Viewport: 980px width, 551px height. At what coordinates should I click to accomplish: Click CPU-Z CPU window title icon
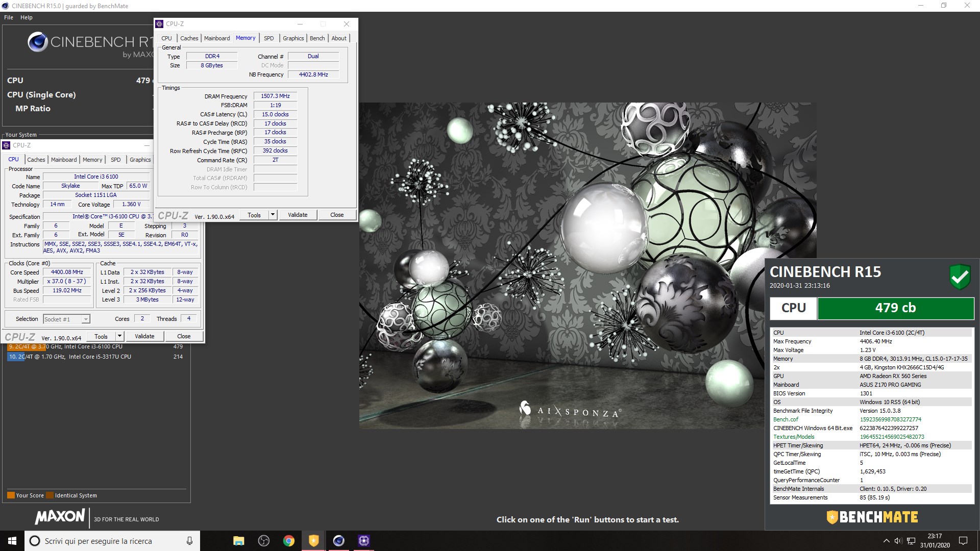click(x=7, y=145)
